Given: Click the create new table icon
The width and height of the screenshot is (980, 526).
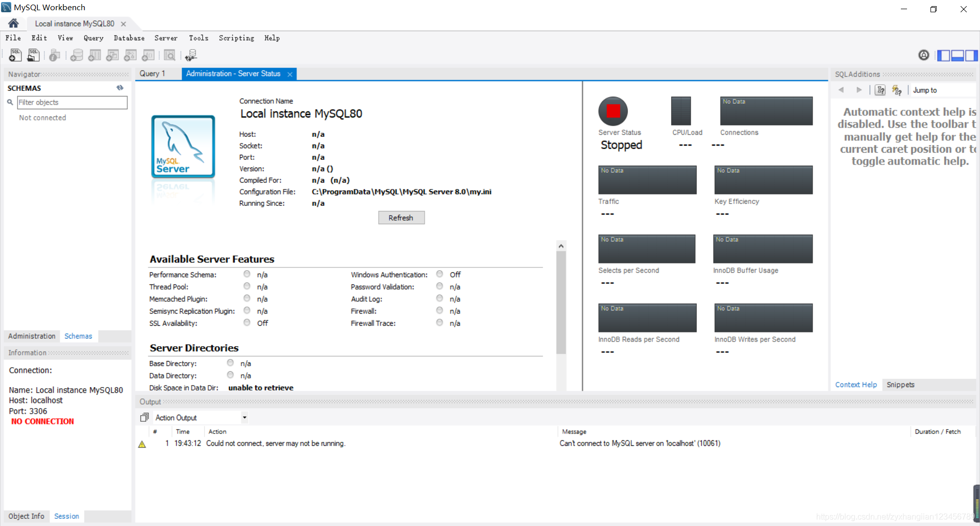Looking at the screenshot, I should (94, 55).
